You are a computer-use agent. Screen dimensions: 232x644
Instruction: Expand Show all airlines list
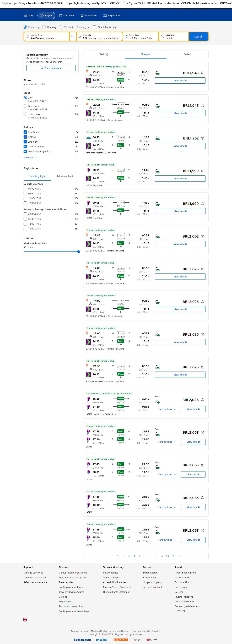30,158
